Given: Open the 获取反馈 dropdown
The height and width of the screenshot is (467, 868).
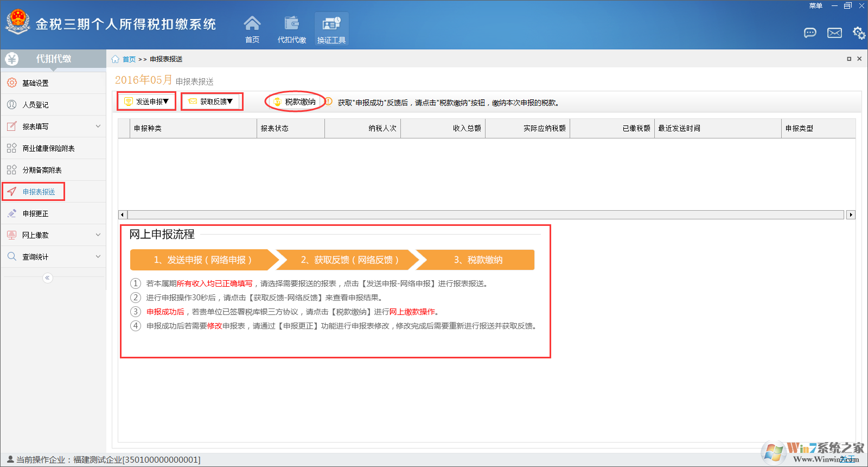Looking at the screenshot, I should click(x=212, y=102).
